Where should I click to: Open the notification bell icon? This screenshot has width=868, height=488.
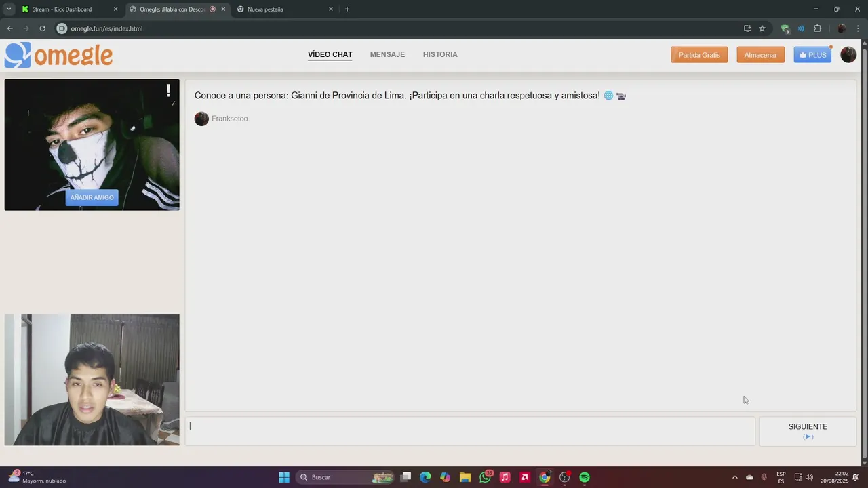pos(856,477)
